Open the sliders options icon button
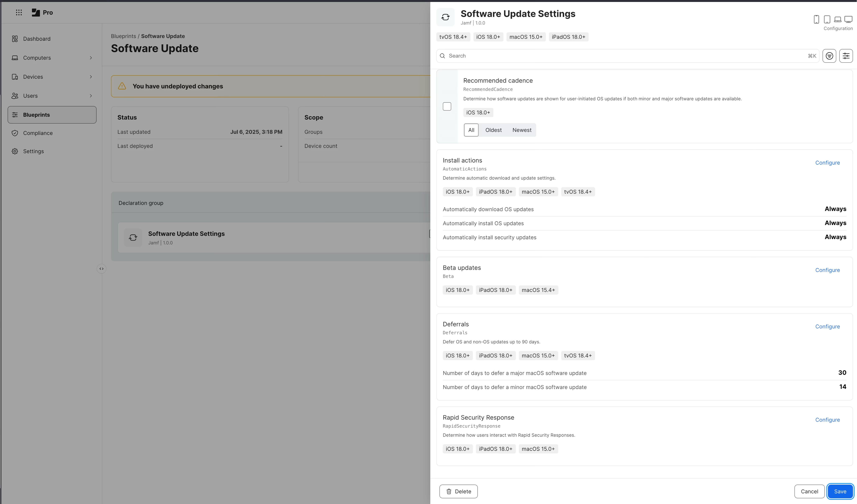This screenshot has height=504, width=857. coord(846,56)
